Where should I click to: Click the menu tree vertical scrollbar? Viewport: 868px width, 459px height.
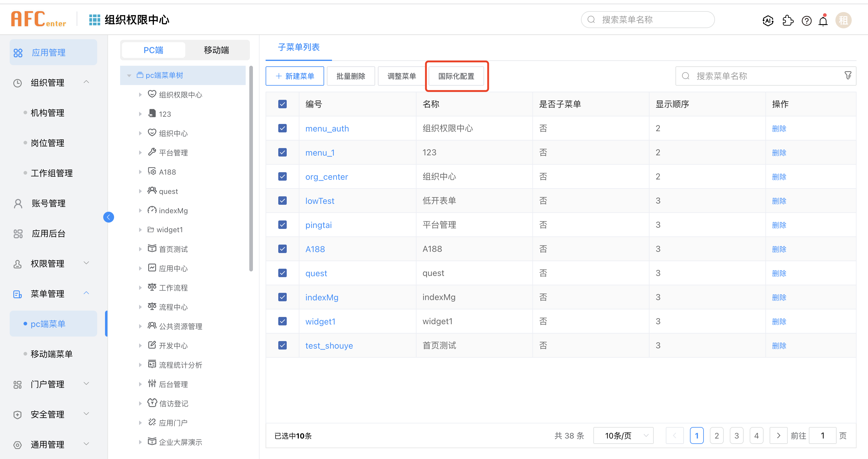tap(251, 168)
